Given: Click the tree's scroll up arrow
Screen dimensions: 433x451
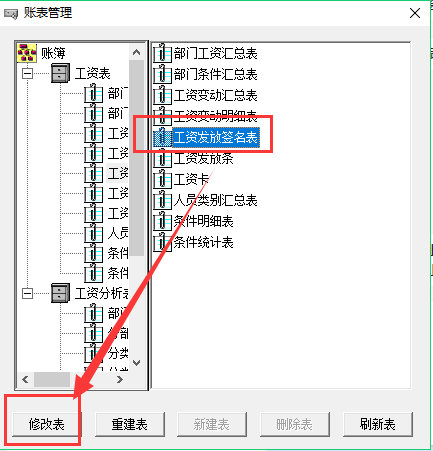Looking at the screenshot, I should pos(136,52).
